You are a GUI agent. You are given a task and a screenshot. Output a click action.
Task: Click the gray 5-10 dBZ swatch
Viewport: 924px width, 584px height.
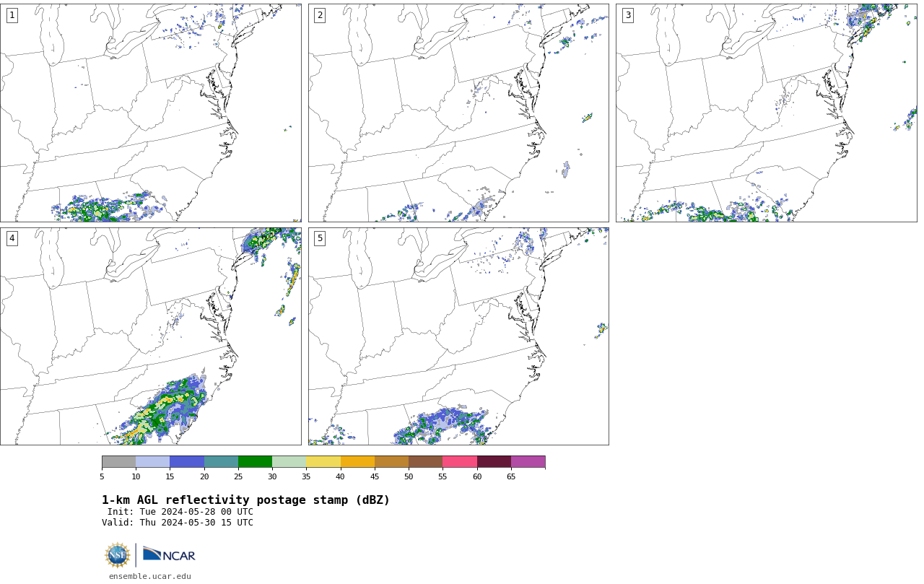(x=118, y=461)
